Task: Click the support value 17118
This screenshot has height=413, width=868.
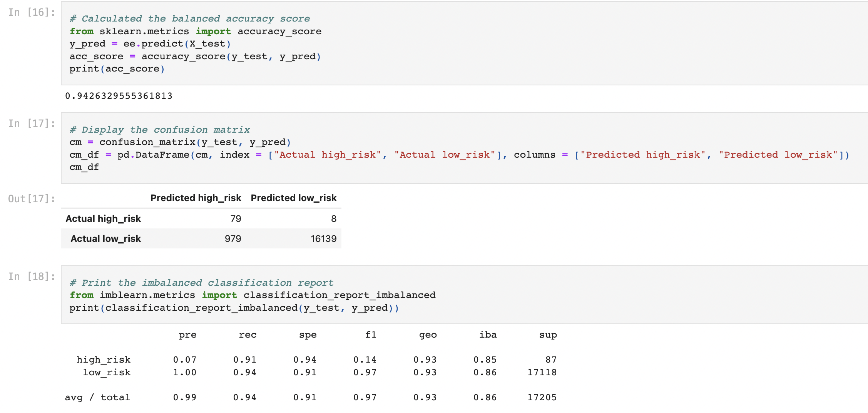Action: pyautogui.click(x=542, y=372)
